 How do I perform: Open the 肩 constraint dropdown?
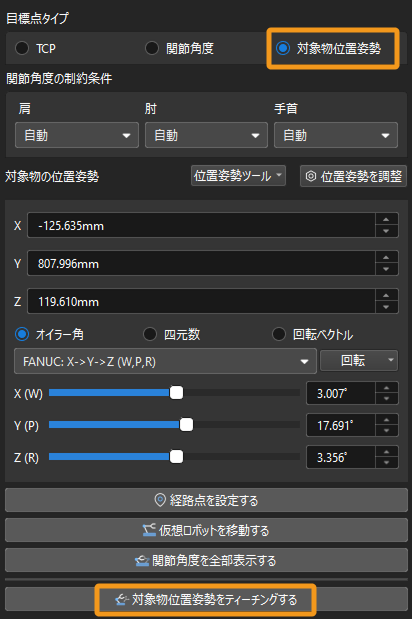click(77, 135)
